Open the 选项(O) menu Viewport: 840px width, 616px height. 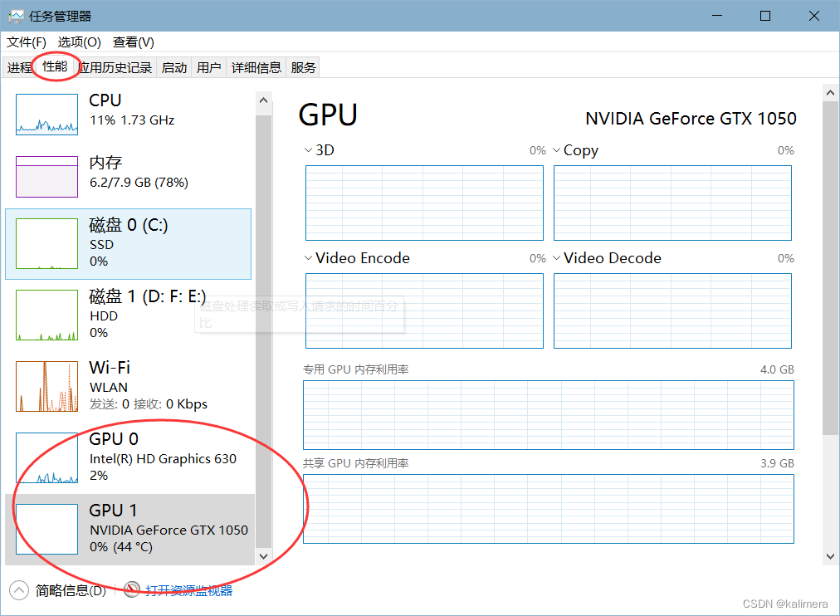coord(78,42)
